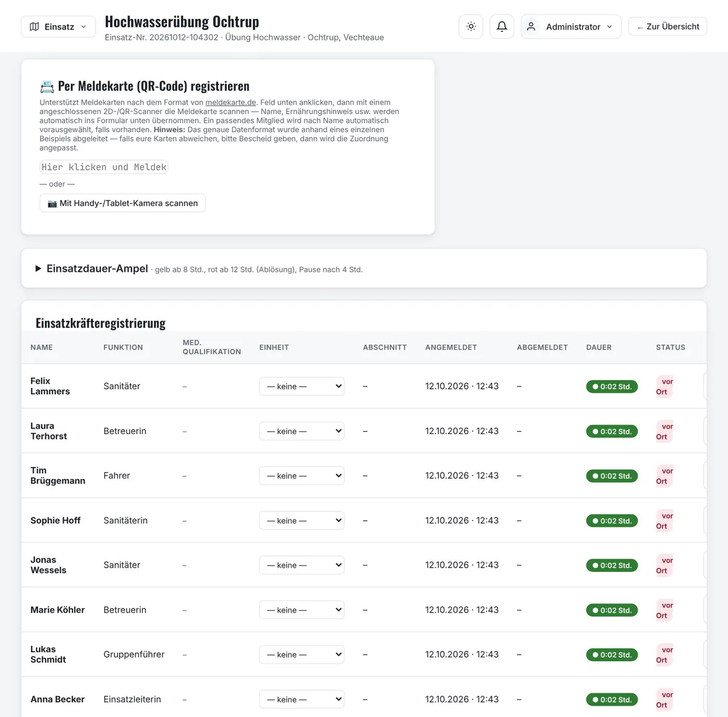Open Einheit dropdown for Tim Brüggemann
Image resolution: width=728 pixels, height=717 pixels.
click(302, 476)
